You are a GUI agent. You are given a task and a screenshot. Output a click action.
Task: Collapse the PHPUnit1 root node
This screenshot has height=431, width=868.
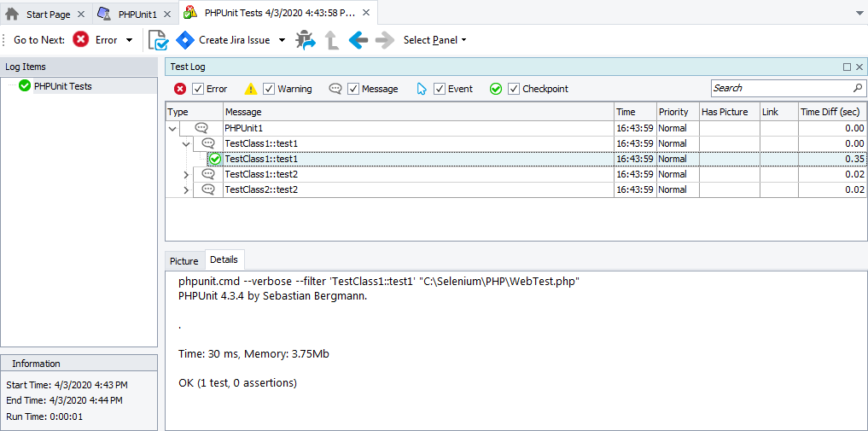[173, 128]
